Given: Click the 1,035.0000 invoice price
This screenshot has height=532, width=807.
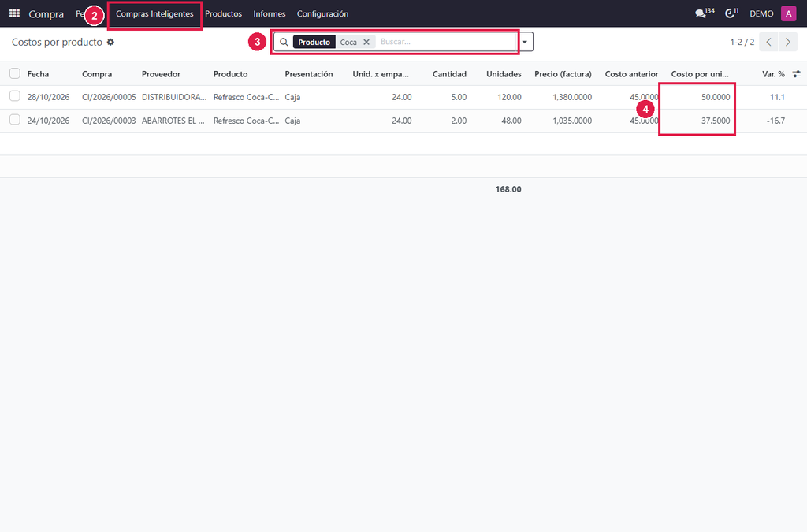Looking at the screenshot, I should pyautogui.click(x=572, y=121).
